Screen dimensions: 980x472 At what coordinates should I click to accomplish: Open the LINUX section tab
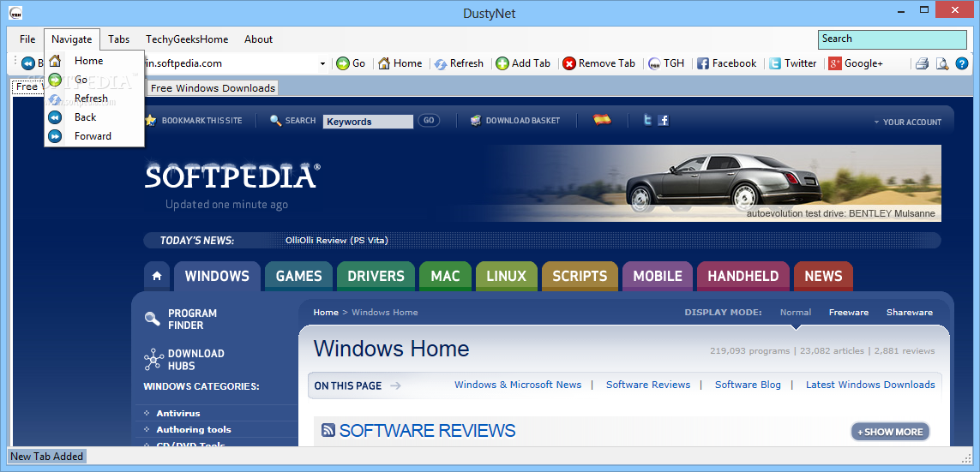coord(506,276)
